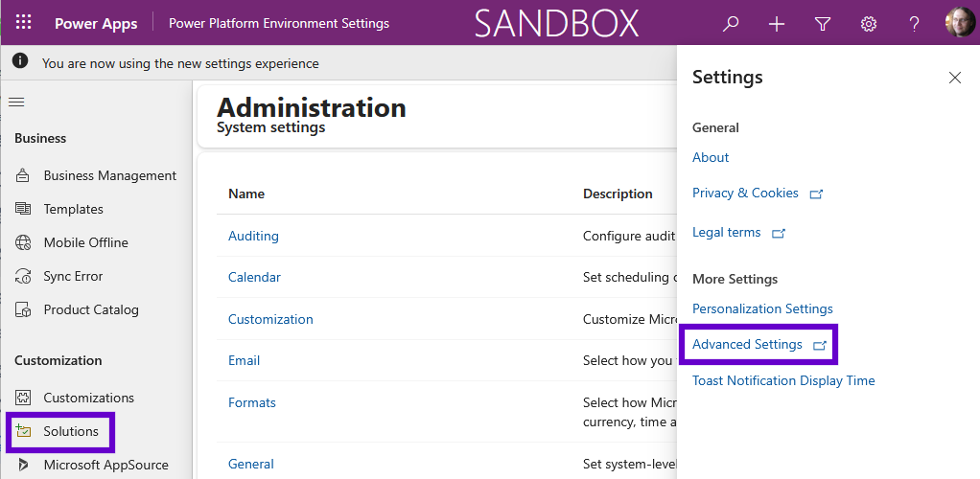
Task: Click the plus icon to create new record
Action: click(777, 24)
